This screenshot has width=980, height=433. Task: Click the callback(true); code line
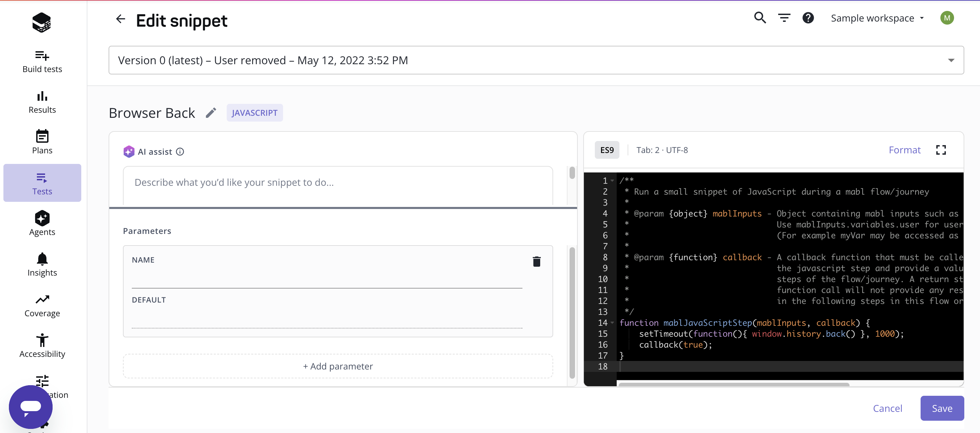tap(675, 345)
